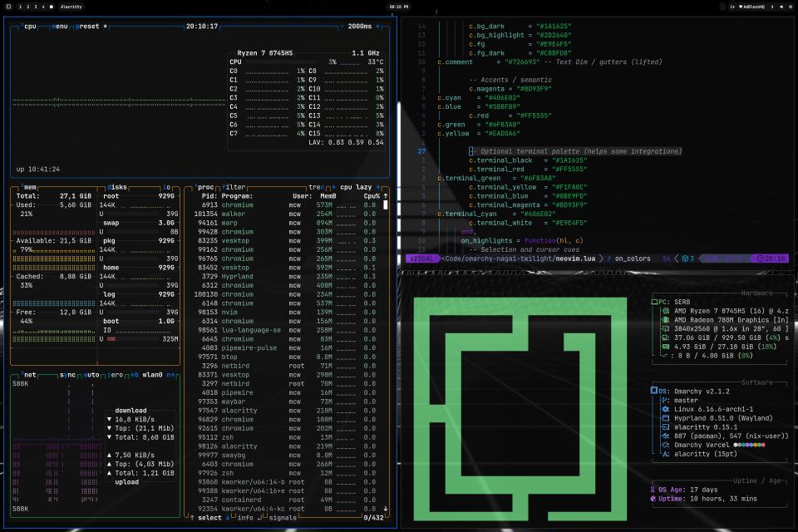This screenshot has height=532, width=798.
Task: Switch to previous network interface before wlan0
Action: pyautogui.click(x=135, y=375)
